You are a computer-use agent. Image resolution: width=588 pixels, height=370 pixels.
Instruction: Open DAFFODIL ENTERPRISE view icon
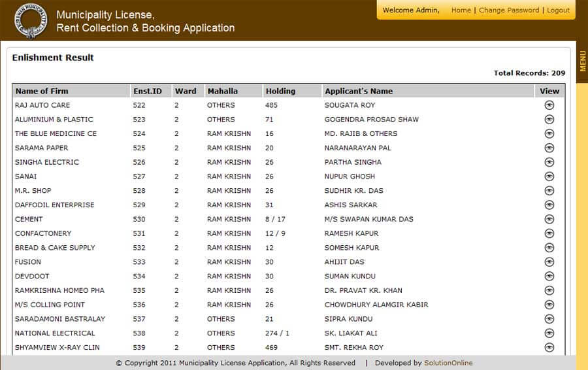pyautogui.click(x=549, y=205)
